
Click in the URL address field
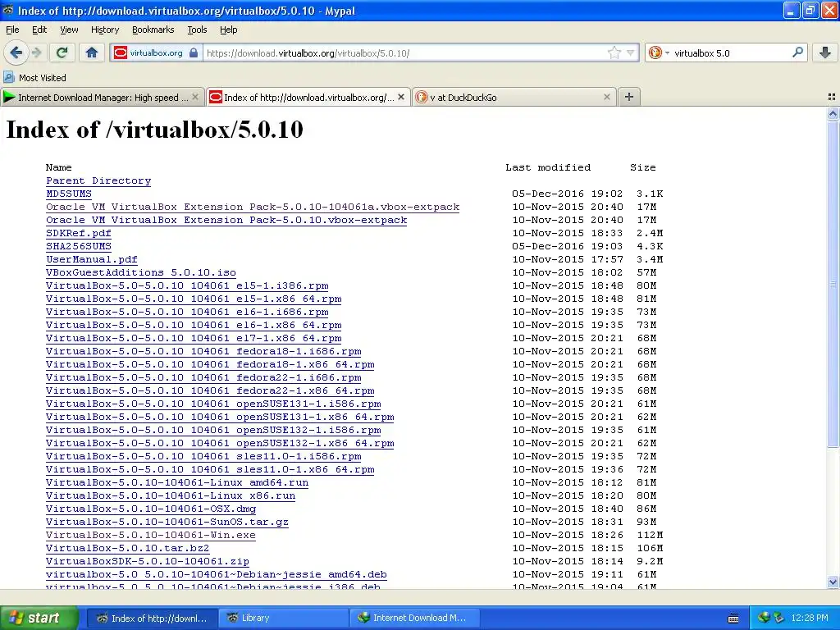coord(404,53)
